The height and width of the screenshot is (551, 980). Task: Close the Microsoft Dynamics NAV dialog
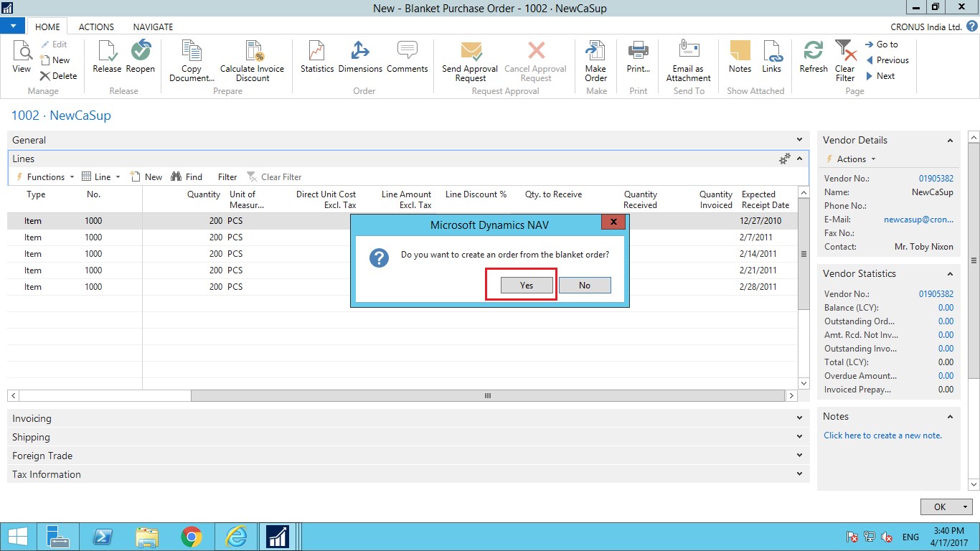613,222
